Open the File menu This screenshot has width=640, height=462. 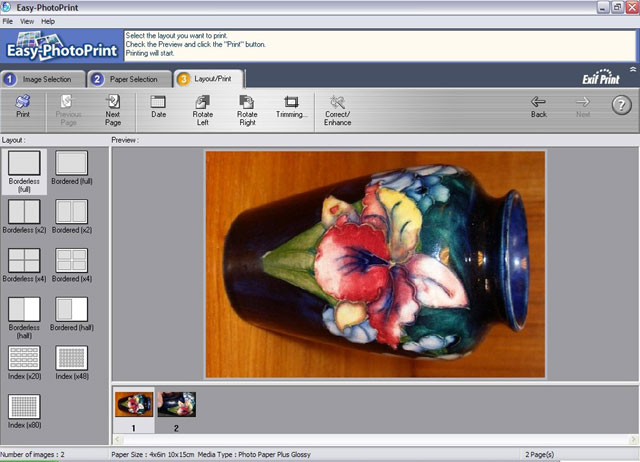[x=8, y=20]
